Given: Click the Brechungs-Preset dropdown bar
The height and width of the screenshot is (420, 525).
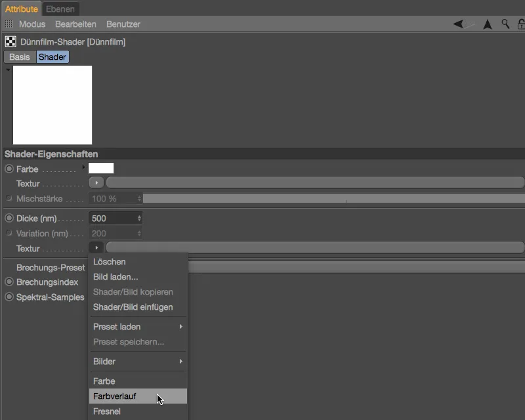Looking at the screenshot, I should click(x=356, y=267).
